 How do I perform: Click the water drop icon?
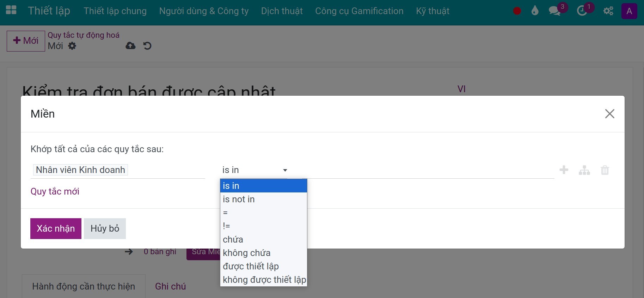click(535, 11)
